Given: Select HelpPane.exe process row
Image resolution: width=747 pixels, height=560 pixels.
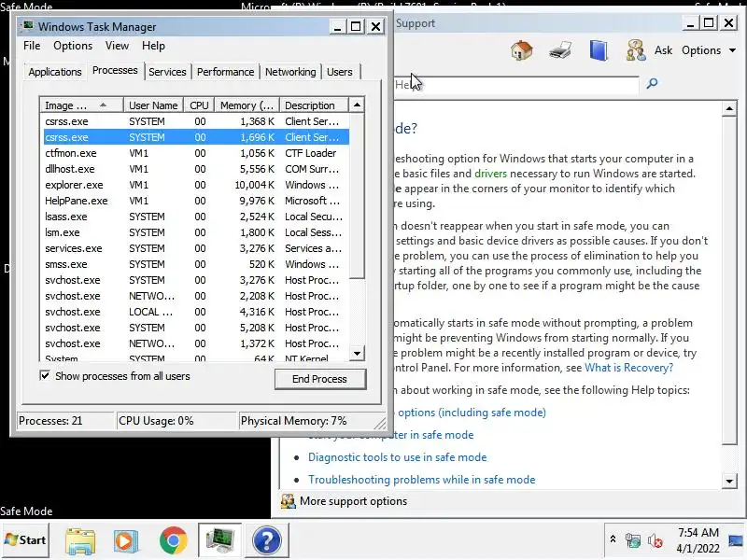Looking at the screenshot, I should tap(196, 201).
